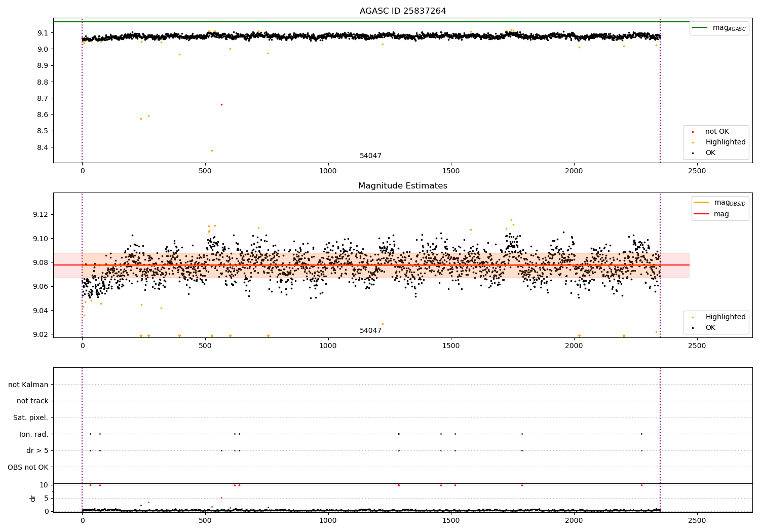The image size is (760, 532).
Task: Click the green line swatch in the mag AGASC legend
Action: click(x=700, y=28)
